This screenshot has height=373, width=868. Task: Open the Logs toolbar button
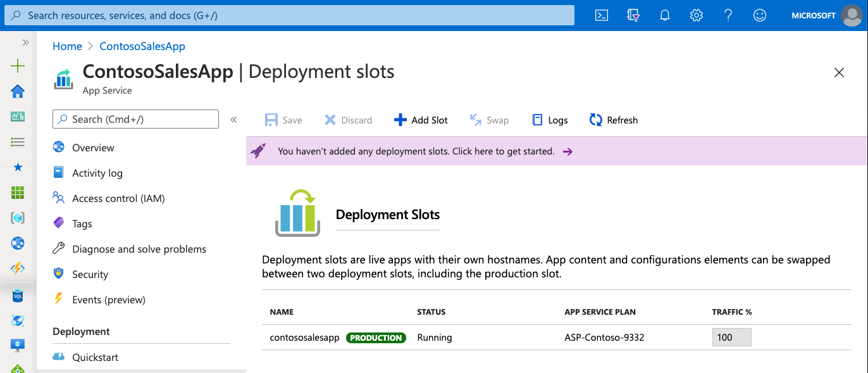tap(550, 120)
